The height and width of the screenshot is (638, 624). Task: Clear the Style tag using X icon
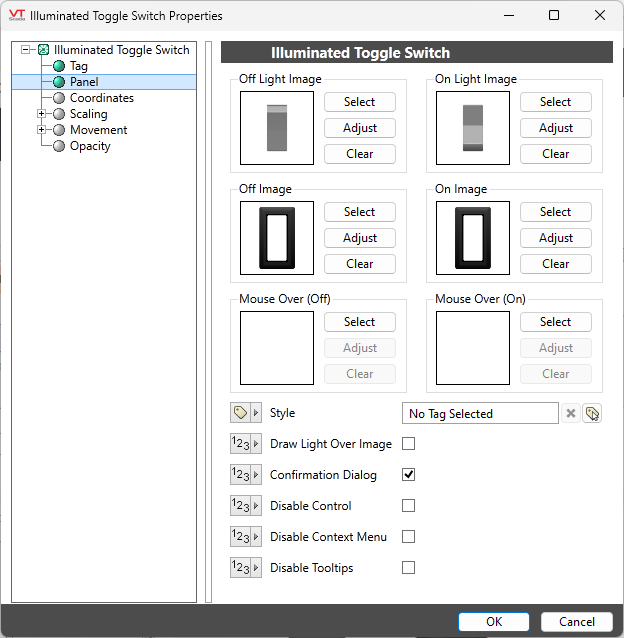pyautogui.click(x=571, y=413)
